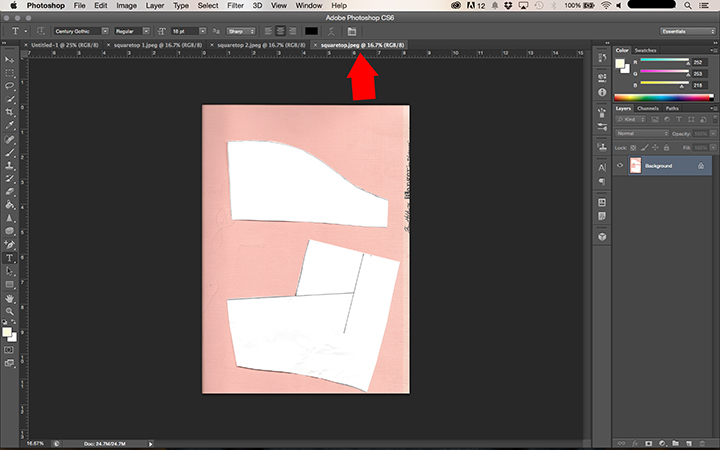Toggle the Character and Paragraph panels
Screen dimensions: 720x450
352,31
